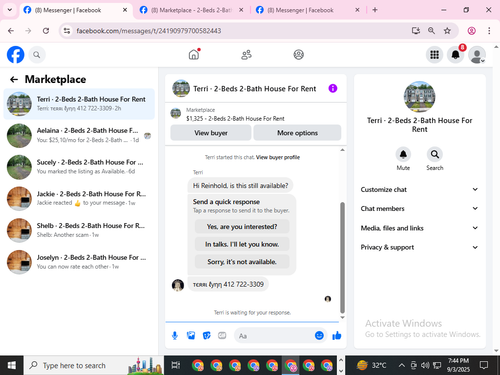This screenshot has height=375, width=500.
Task: Send quick reply 'Yes, are you interested?'
Action: [x=242, y=227]
